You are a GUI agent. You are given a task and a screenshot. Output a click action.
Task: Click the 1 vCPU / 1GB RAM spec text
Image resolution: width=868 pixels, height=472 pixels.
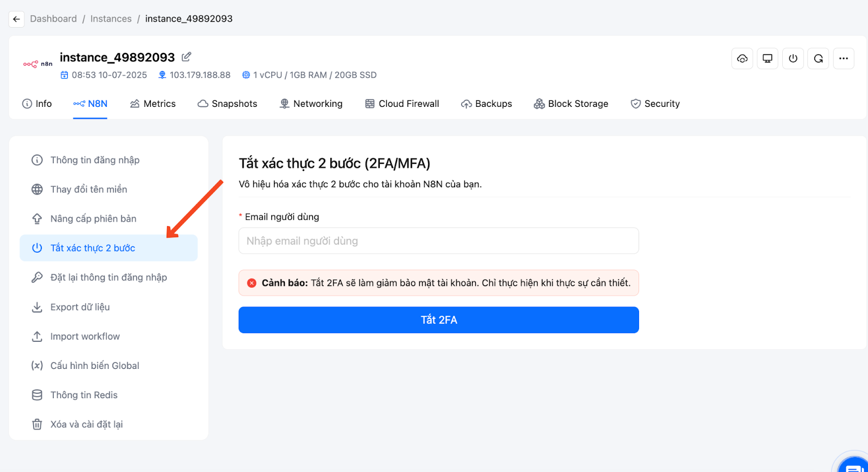coord(315,75)
